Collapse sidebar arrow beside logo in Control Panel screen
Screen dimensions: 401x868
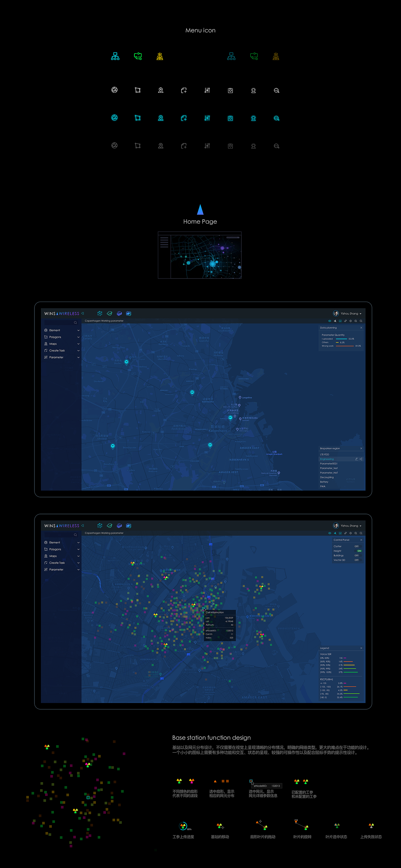click(x=83, y=526)
